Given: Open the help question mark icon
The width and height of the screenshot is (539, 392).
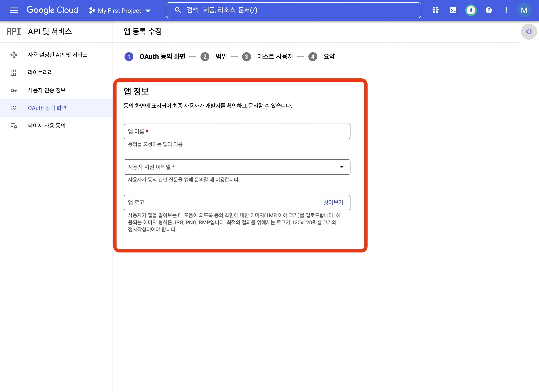Looking at the screenshot, I should pos(488,10).
